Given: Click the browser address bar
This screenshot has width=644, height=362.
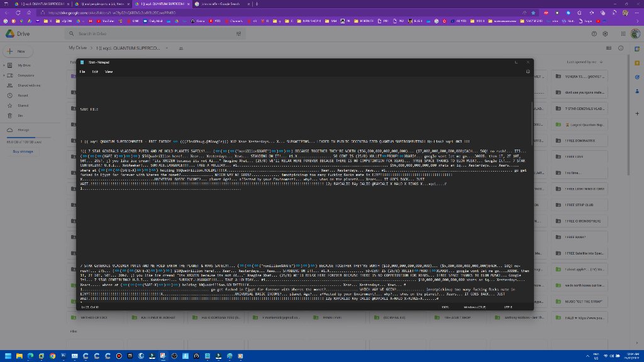Looking at the screenshot, I should tap(279, 13).
